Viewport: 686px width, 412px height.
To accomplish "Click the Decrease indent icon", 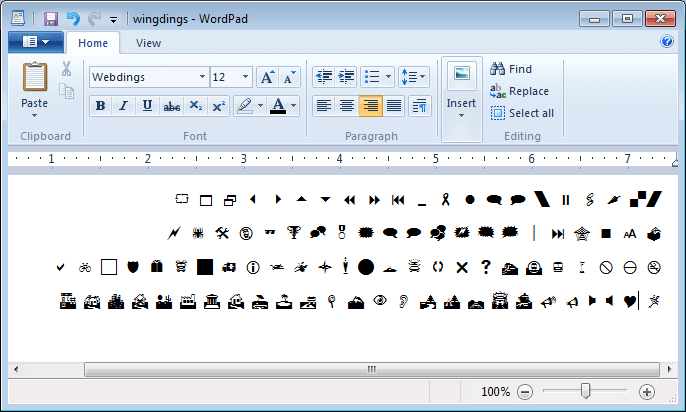I will pos(323,77).
